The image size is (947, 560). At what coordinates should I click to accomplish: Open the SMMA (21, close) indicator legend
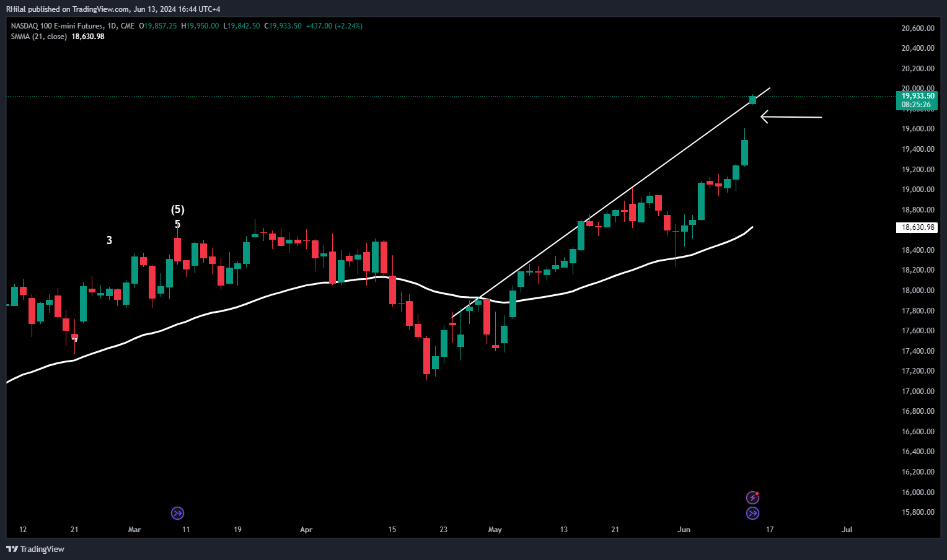tap(38, 37)
